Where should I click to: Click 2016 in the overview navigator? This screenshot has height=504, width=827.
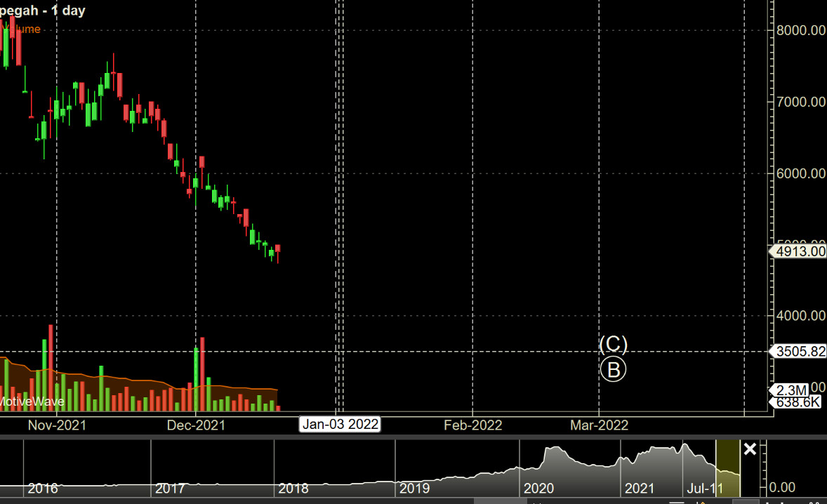pos(43,489)
